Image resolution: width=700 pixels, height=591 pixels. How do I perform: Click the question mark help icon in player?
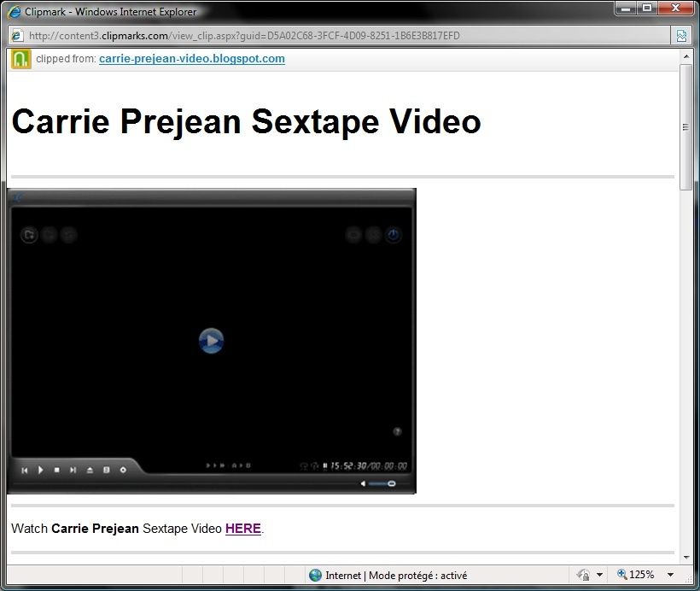tap(397, 431)
